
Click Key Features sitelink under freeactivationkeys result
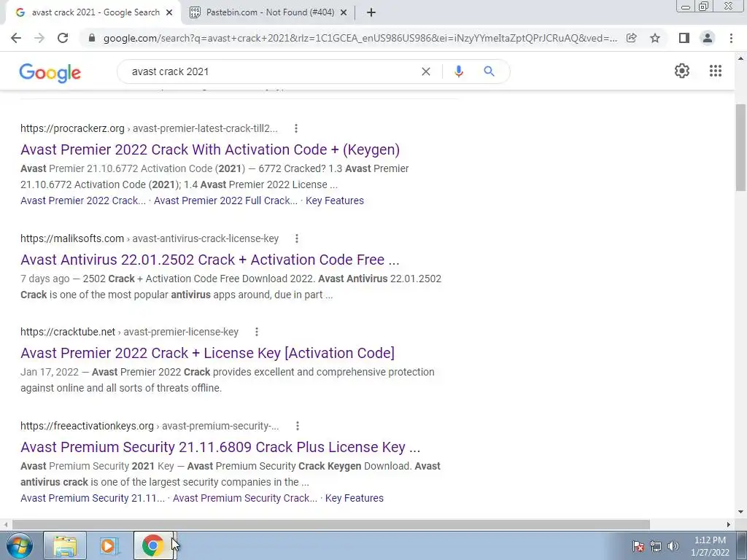355,498
